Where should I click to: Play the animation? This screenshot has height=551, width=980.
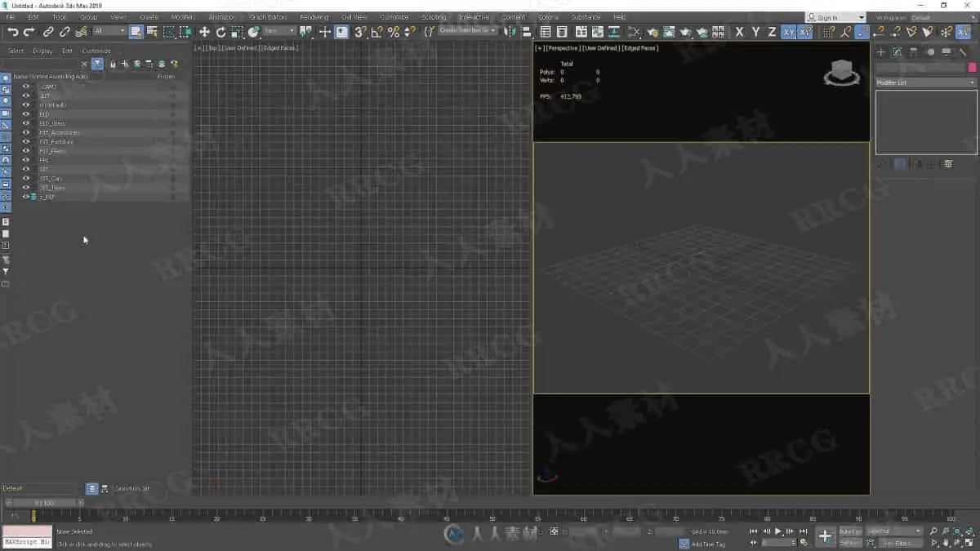[777, 531]
